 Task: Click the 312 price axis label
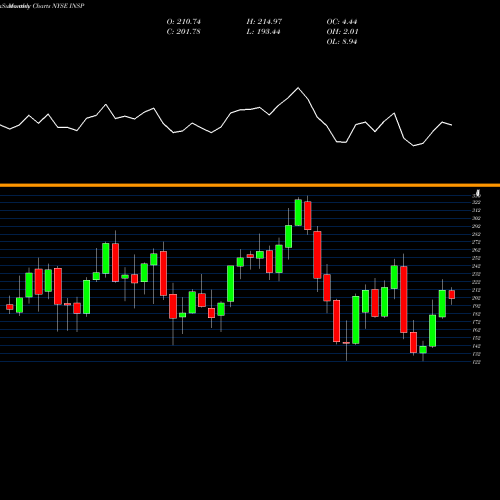[x=476, y=210]
